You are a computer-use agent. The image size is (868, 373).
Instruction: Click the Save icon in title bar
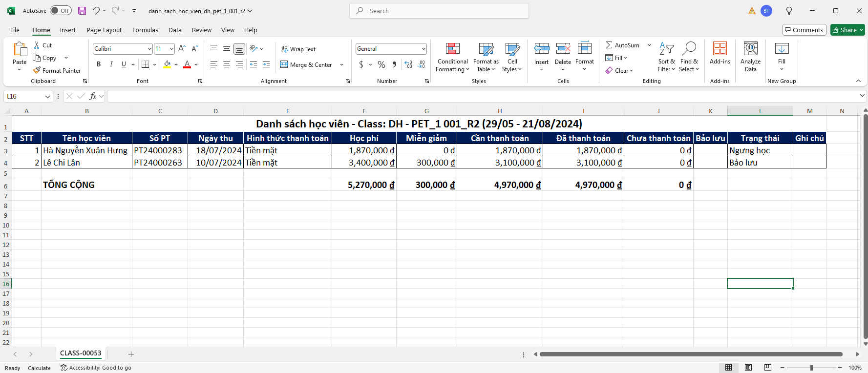coord(82,11)
